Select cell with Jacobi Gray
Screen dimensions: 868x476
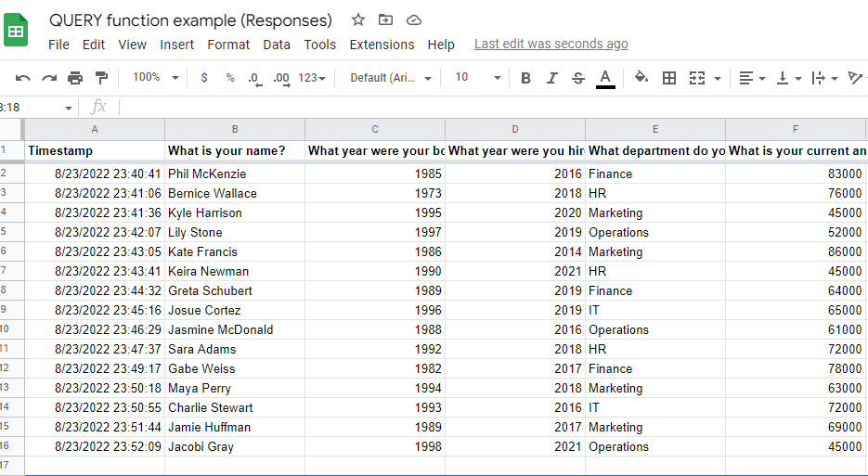(235, 446)
